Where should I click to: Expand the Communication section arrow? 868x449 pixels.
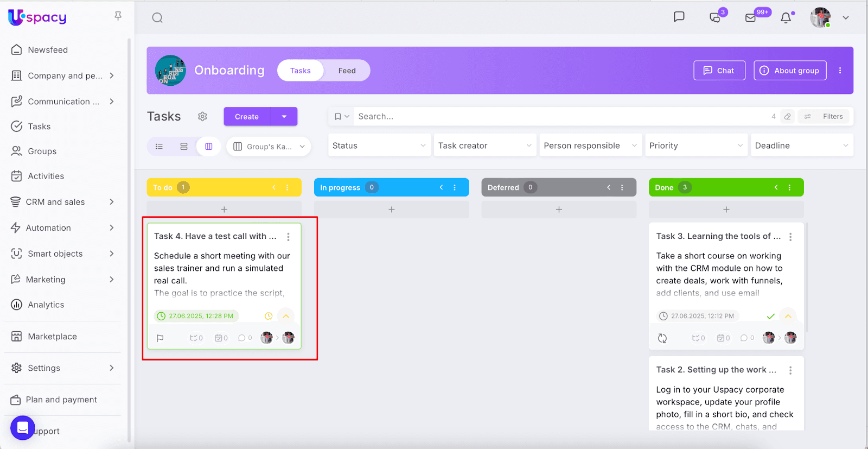(x=112, y=102)
